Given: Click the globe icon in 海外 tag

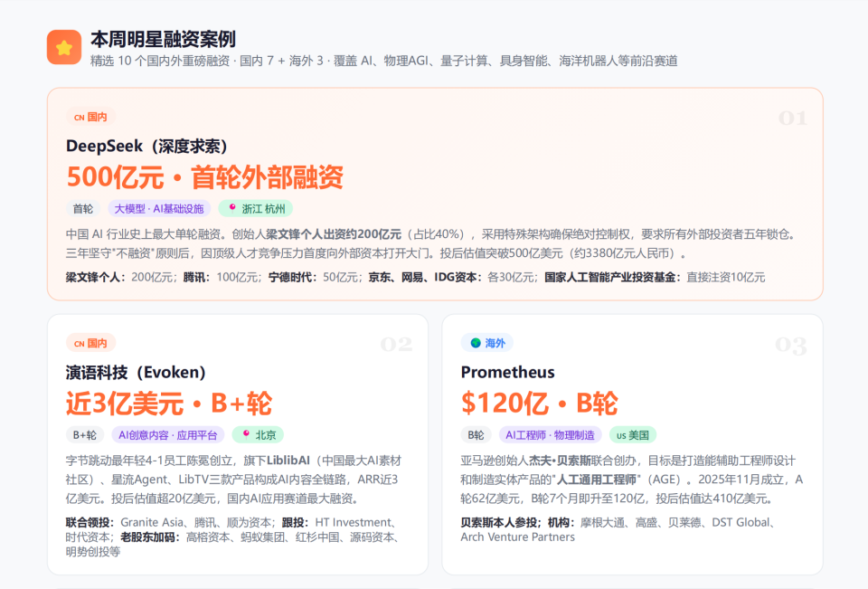Looking at the screenshot, I should coord(476,343).
